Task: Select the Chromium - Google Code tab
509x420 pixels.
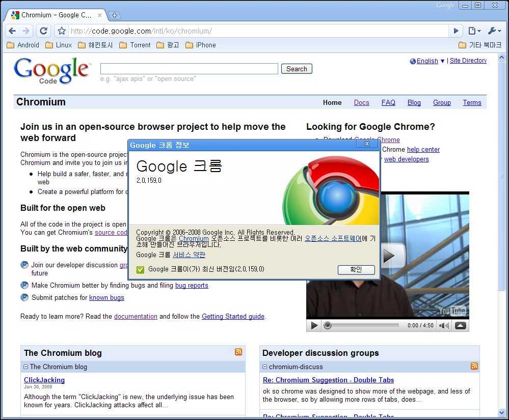Action: tap(57, 15)
